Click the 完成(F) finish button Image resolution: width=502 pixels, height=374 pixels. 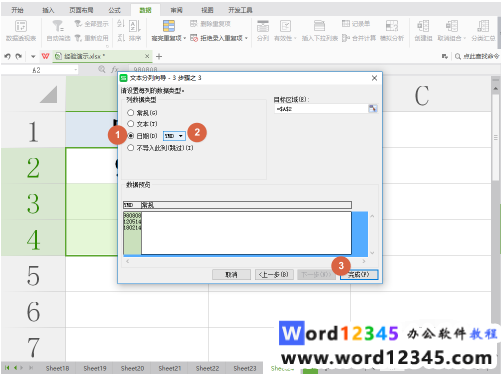coord(359,275)
